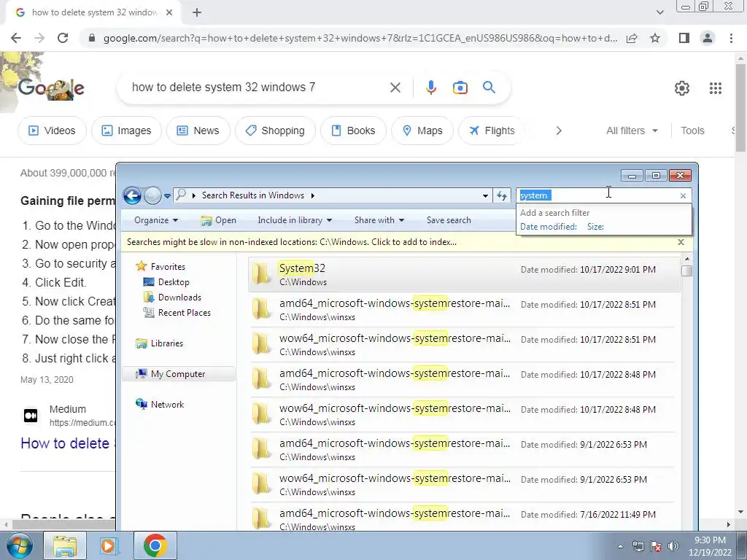Reload the Chrome page
Viewport: 747px width, 560px height.
coord(63,38)
